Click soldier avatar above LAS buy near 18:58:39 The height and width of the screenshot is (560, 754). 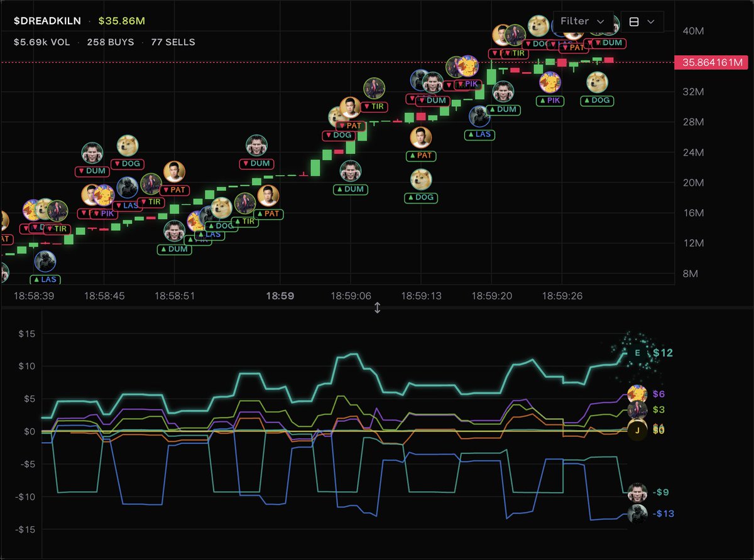coord(45,262)
